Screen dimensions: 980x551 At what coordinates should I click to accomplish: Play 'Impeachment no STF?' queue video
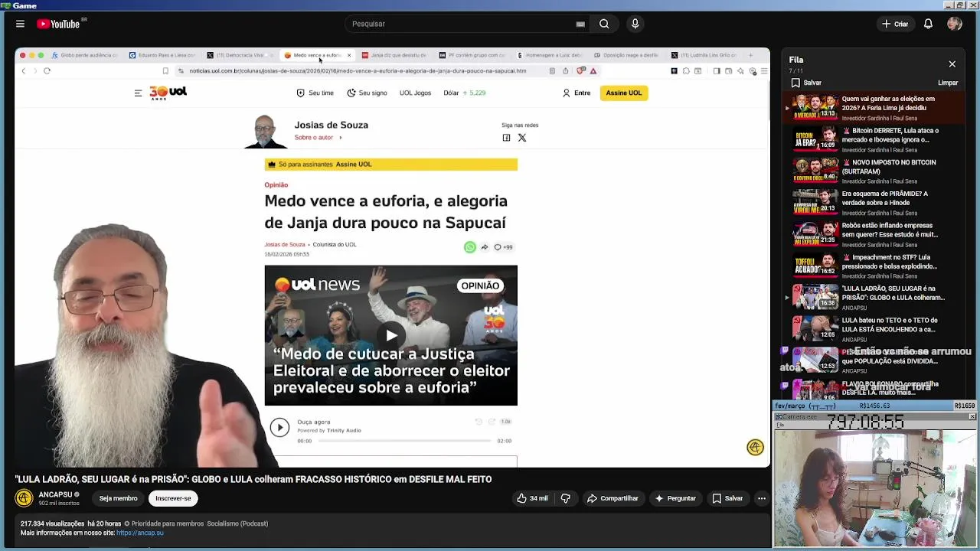[873, 266]
